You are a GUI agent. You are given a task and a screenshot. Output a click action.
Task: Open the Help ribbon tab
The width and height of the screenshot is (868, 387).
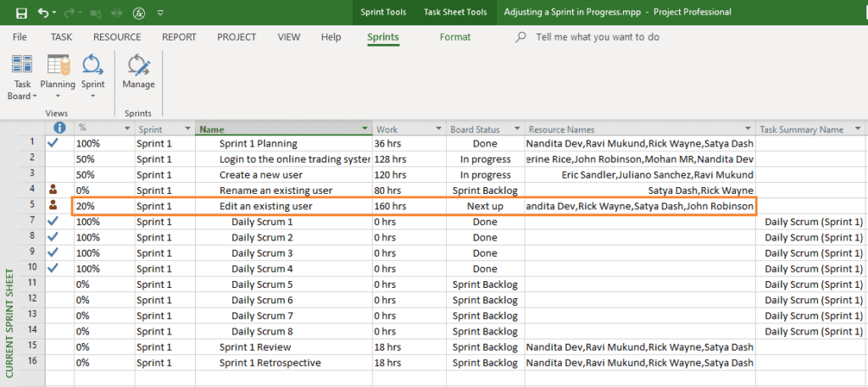coord(331,37)
